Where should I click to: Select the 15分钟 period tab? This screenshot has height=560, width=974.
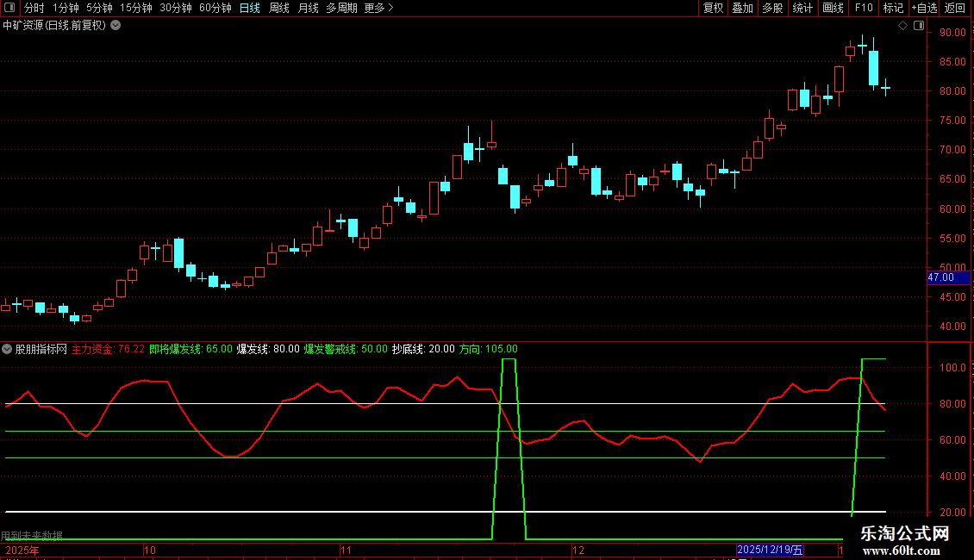tap(136, 8)
